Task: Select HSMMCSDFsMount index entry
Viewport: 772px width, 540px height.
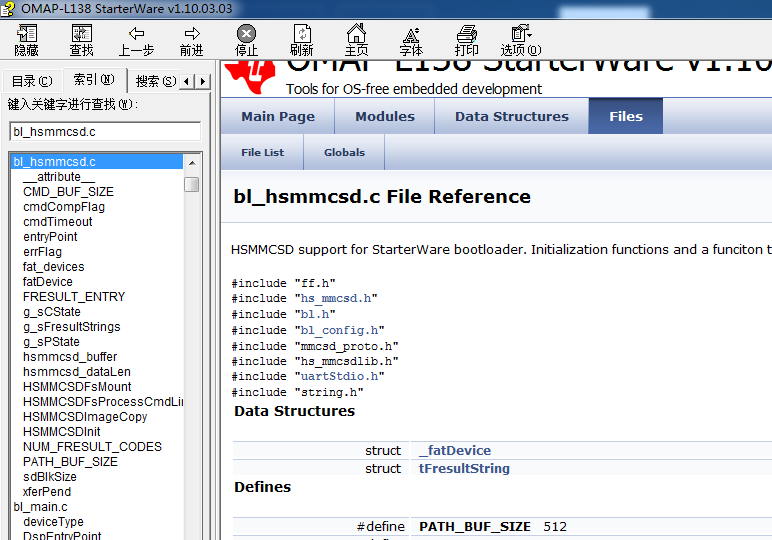Action: pyautogui.click(x=77, y=387)
